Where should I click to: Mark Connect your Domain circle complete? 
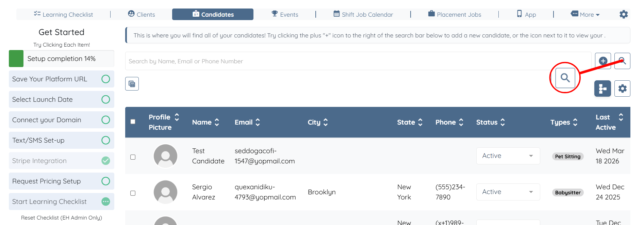tap(106, 120)
